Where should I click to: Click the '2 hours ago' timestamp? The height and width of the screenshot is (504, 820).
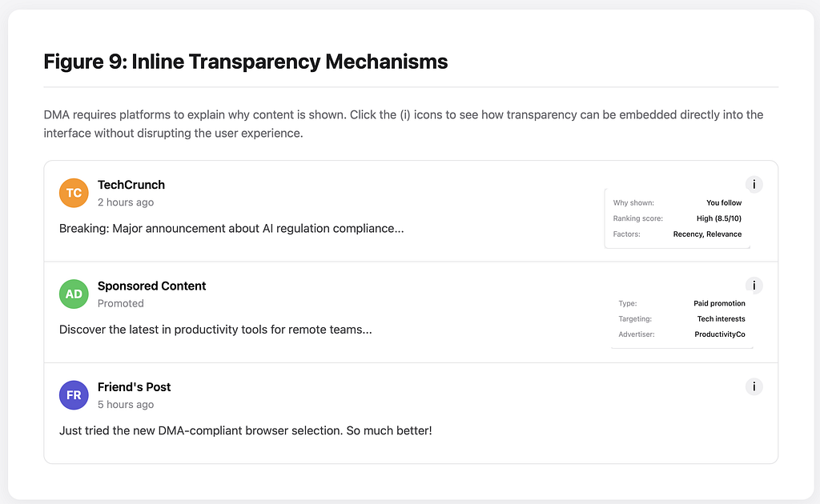126,202
